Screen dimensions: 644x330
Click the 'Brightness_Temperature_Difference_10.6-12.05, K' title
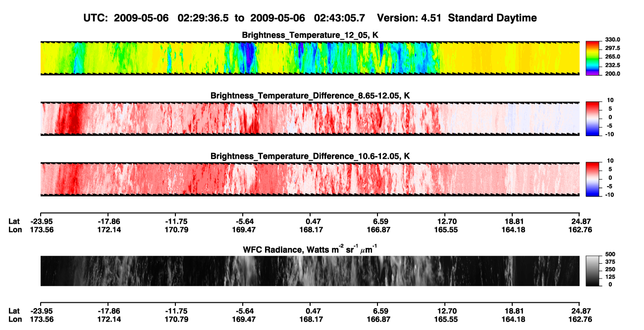click(x=310, y=156)
